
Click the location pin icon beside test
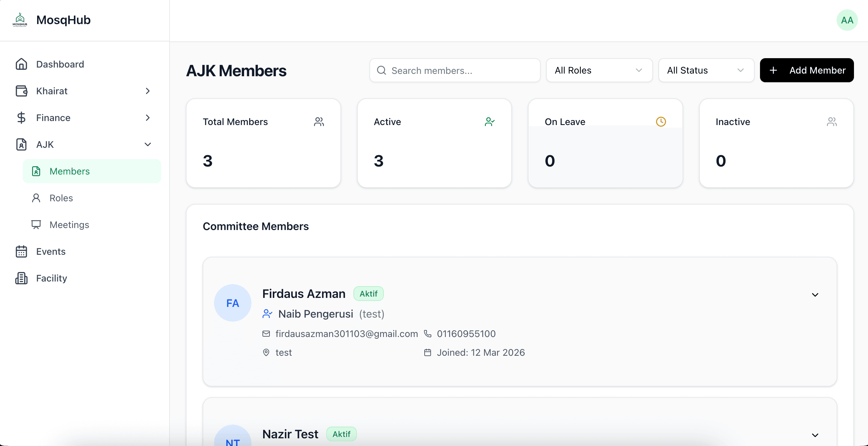266,352
